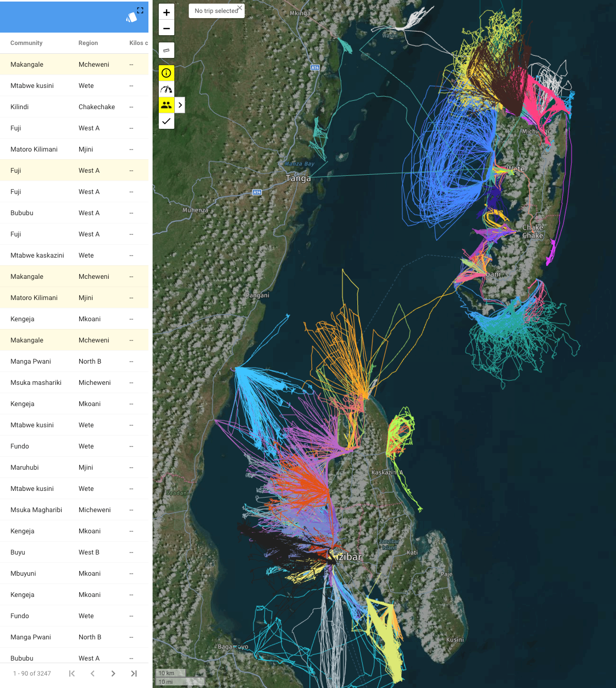Dismiss the 'No trip selected' notice
Viewport: 616px width, 688px height.
click(x=239, y=7)
